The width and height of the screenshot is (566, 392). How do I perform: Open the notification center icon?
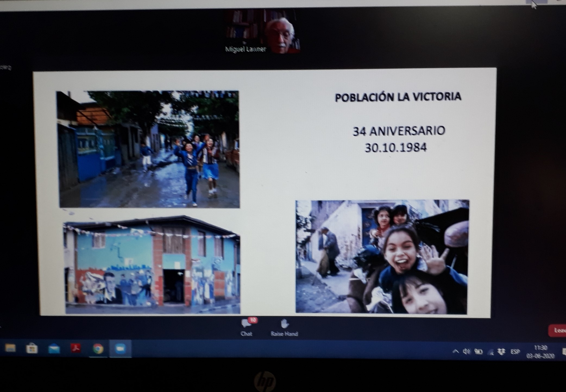point(564,352)
